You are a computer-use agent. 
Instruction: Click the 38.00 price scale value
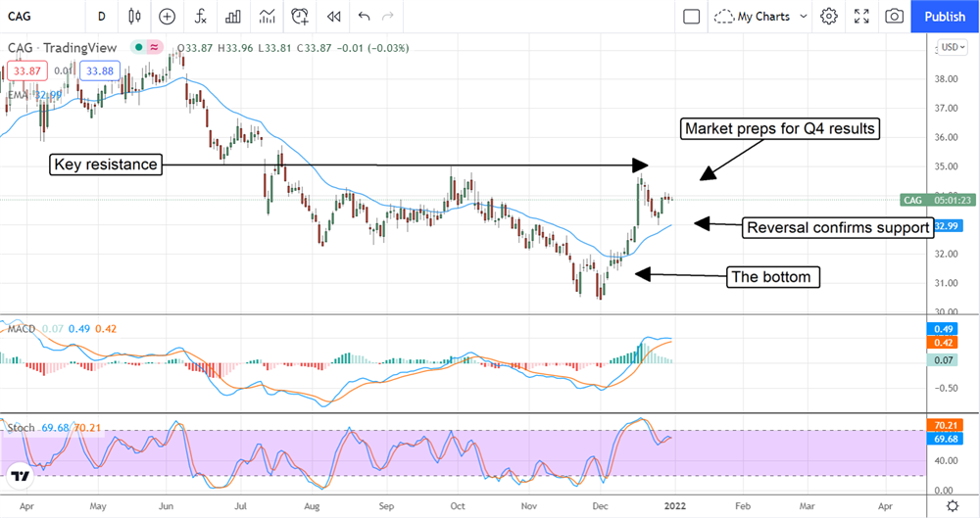pos(947,78)
